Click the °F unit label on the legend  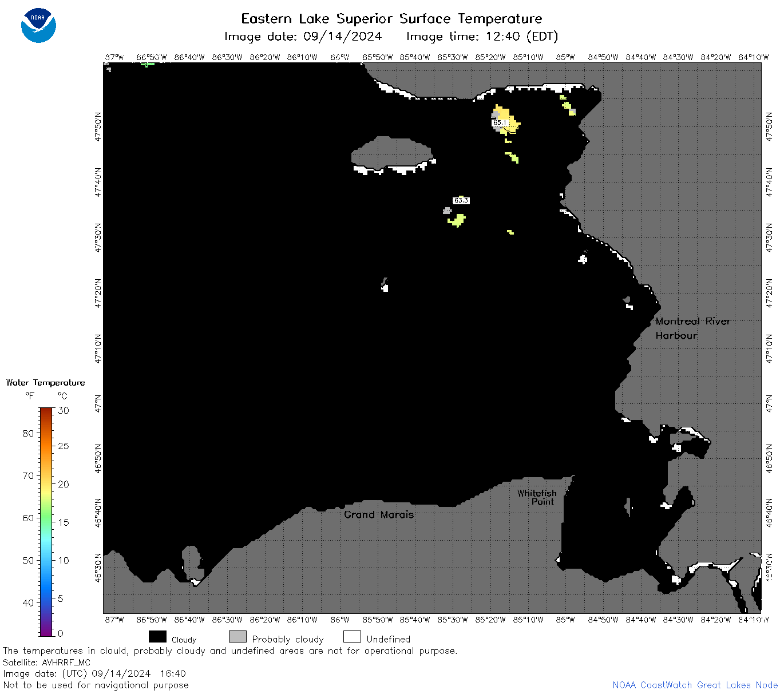(30, 396)
